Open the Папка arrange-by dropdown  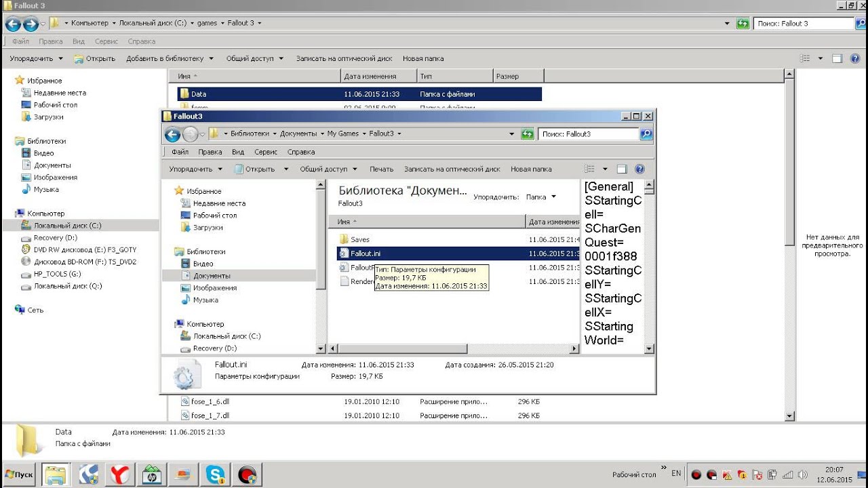[x=541, y=197]
